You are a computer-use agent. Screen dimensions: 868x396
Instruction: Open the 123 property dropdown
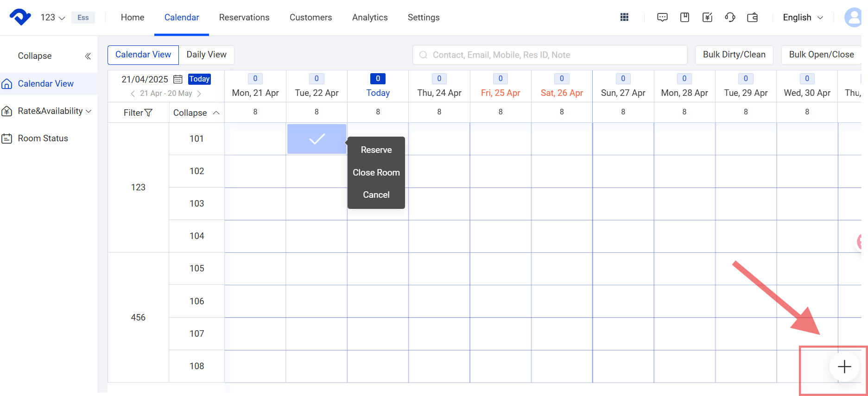pyautogui.click(x=52, y=18)
